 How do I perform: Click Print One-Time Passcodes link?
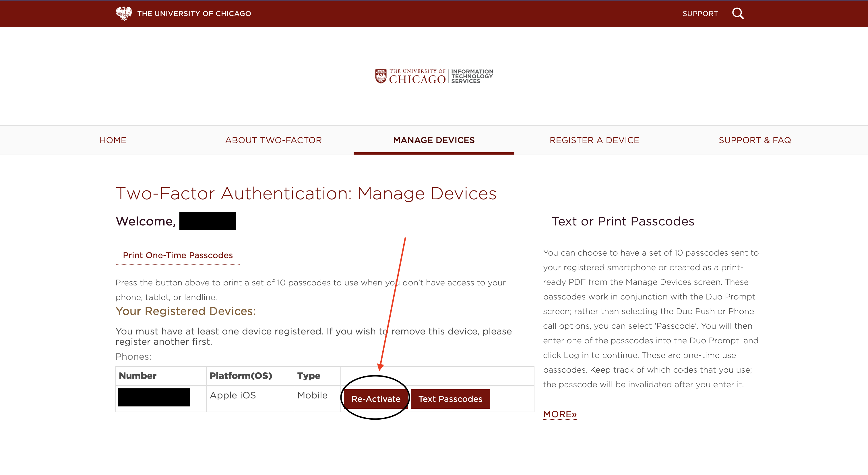[x=178, y=256]
